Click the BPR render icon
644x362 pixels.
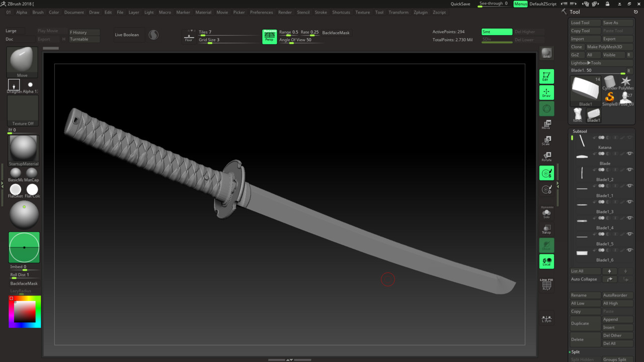pos(546,53)
